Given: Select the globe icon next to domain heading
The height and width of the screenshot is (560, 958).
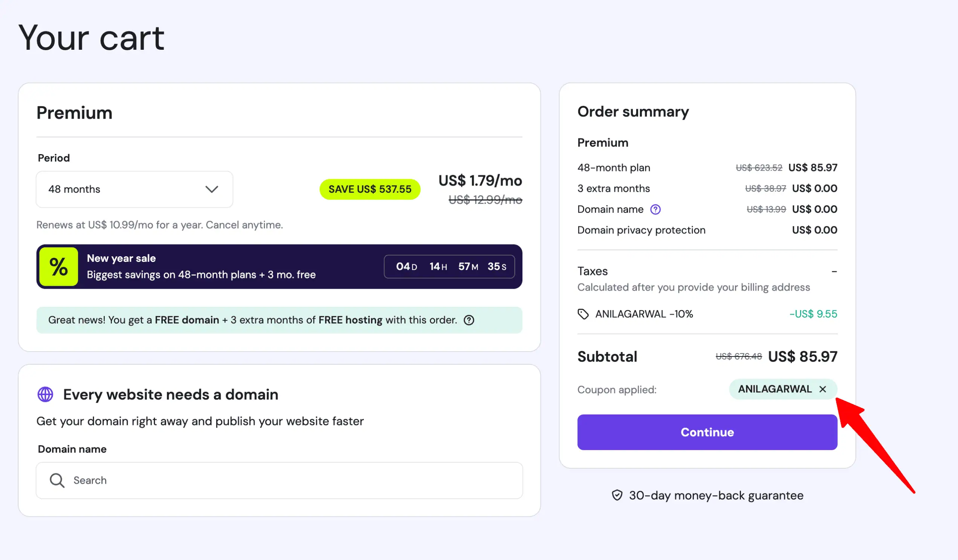Looking at the screenshot, I should [x=45, y=394].
